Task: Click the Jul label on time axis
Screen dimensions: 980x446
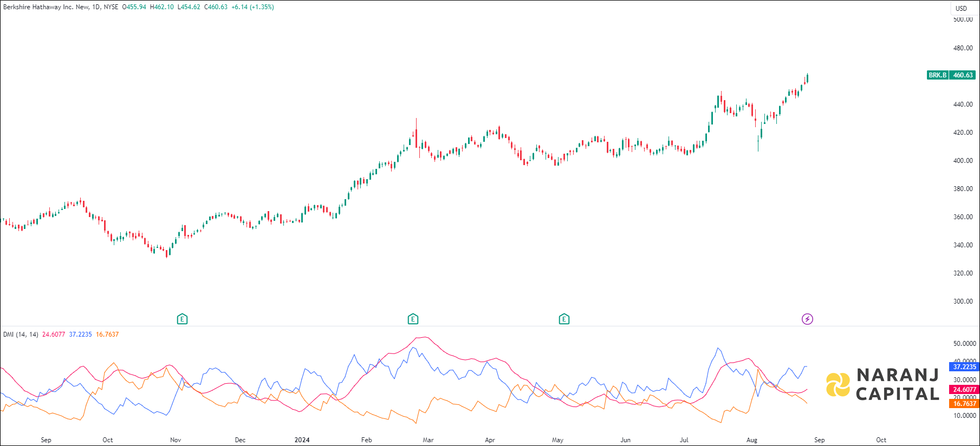Action: click(684, 440)
